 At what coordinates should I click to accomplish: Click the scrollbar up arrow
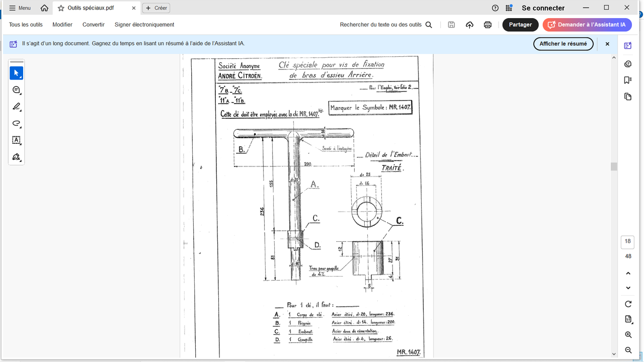(x=614, y=58)
